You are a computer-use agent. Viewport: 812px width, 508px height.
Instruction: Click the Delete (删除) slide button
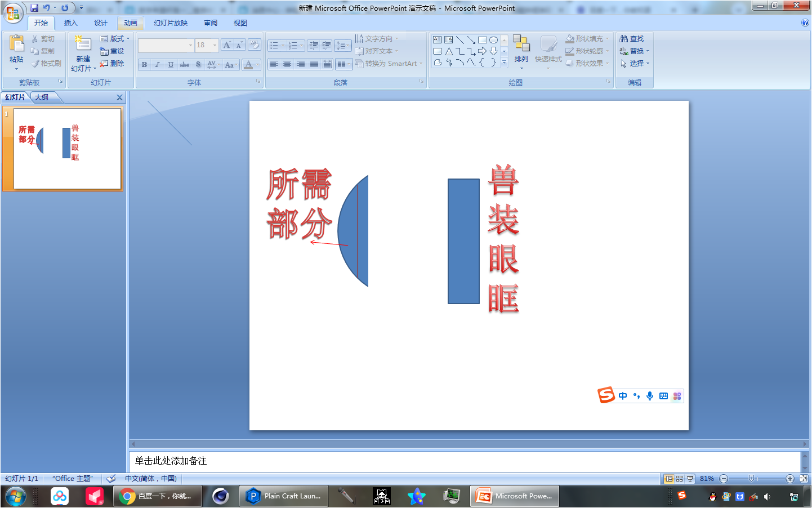click(x=112, y=64)
